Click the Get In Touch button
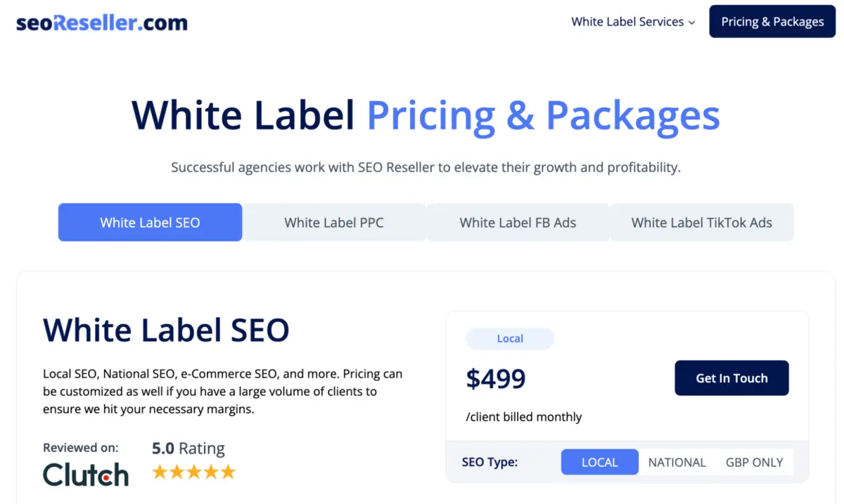 731,377
